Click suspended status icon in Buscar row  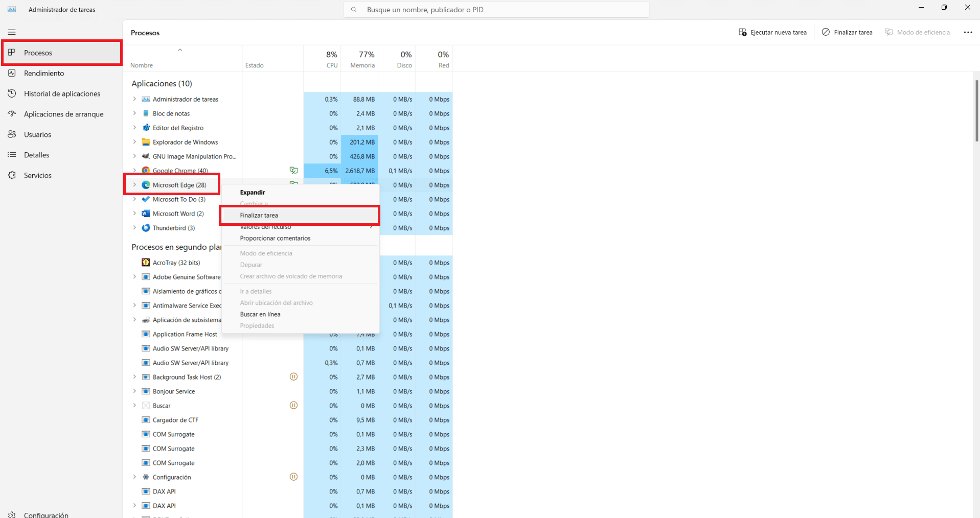coord(293,406)
